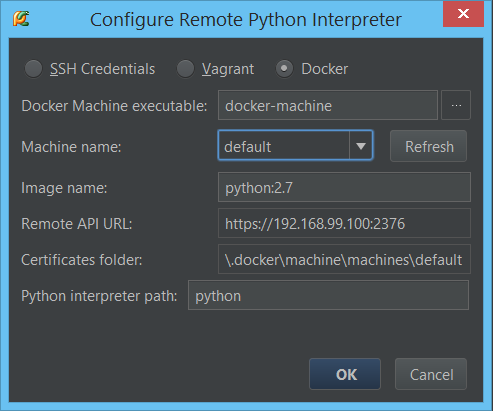The width and height of the screenshot is (493, 411).
Task: Focus the Docker Machine executable field
Action: click(x=328, y=105)
